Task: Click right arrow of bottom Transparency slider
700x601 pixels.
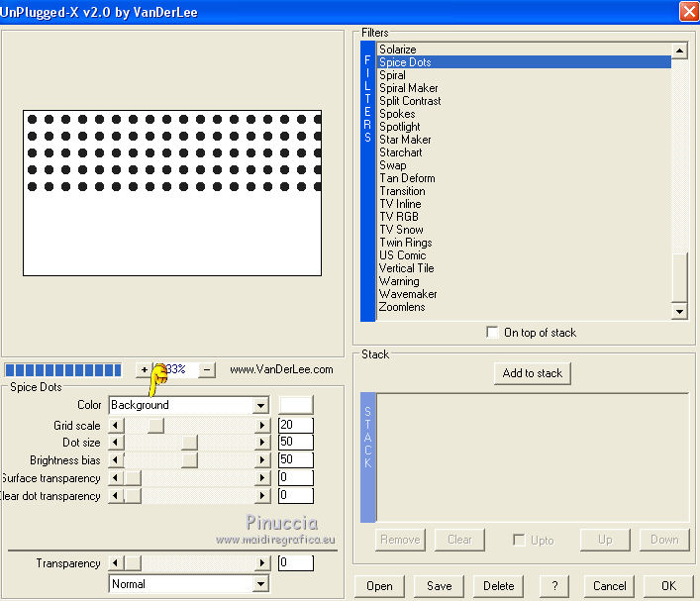Action: pyautogui.click(x=262, y=563)
